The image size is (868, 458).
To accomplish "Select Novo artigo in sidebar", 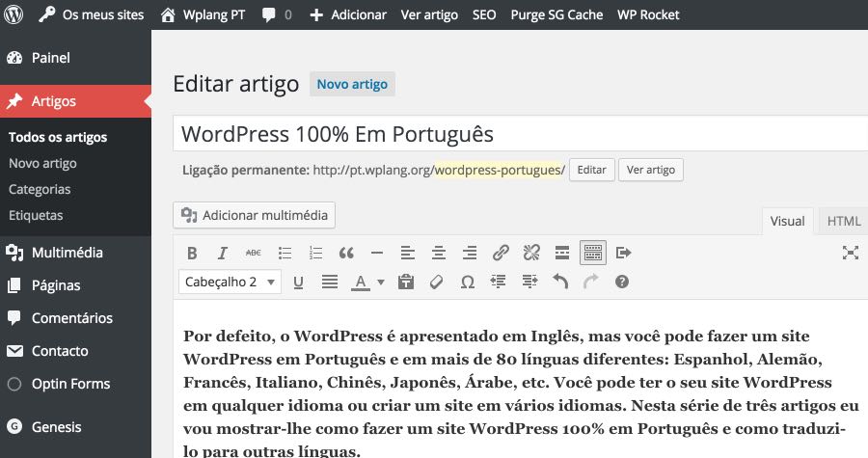I will 42,163.
